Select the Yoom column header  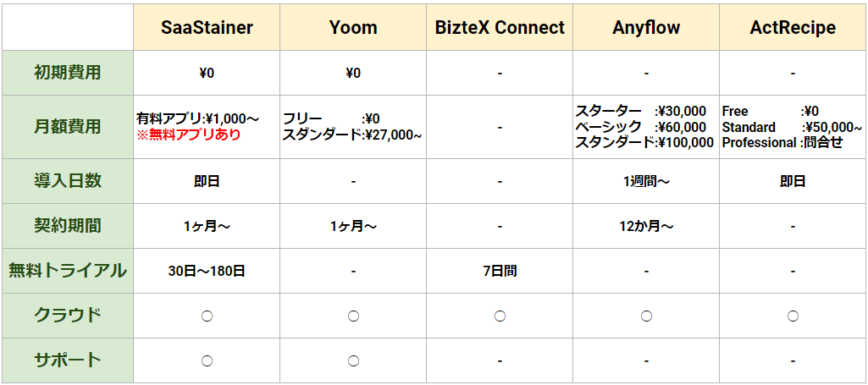pyautogui.click(x=353, y=28)
